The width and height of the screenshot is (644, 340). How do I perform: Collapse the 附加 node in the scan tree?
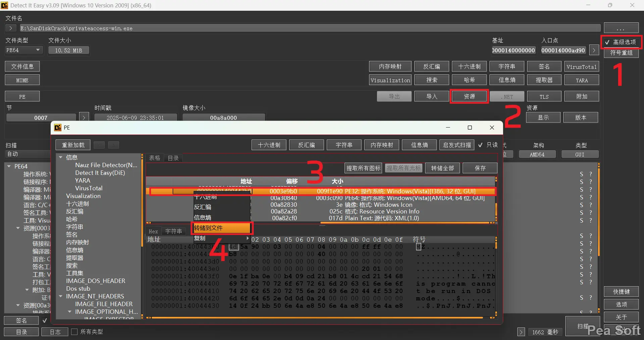(x=27, y=290)
